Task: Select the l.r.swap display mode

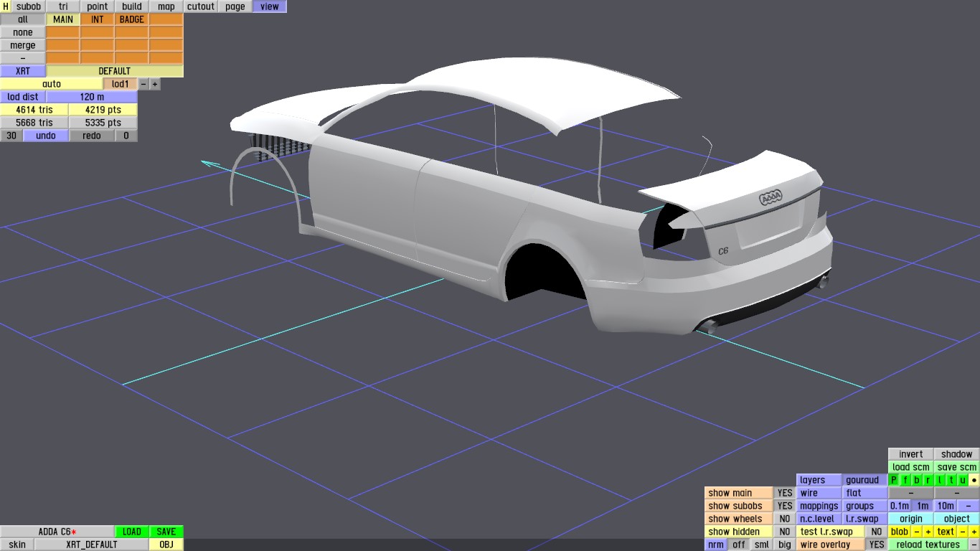Action: pos(865,519)
